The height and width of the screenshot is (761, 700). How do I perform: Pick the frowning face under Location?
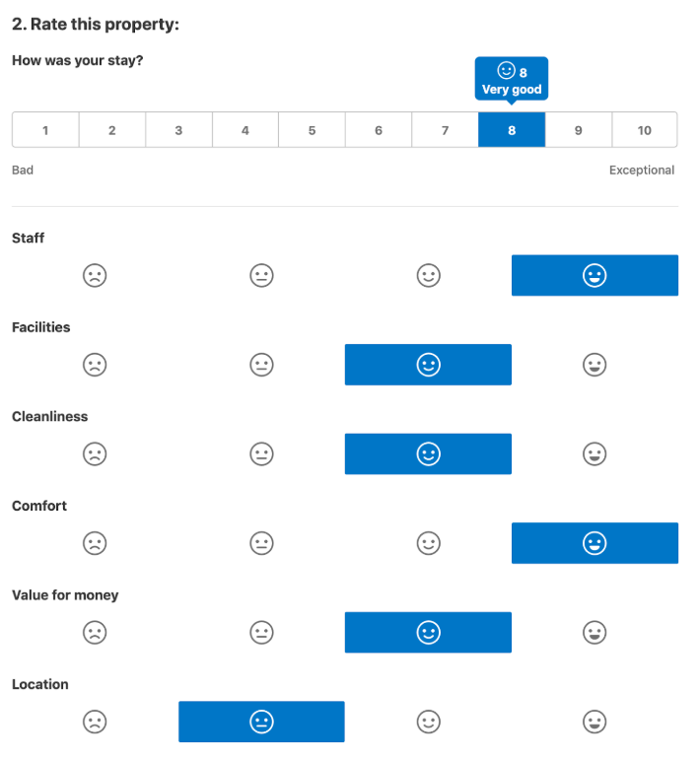[x=95, y=722]
